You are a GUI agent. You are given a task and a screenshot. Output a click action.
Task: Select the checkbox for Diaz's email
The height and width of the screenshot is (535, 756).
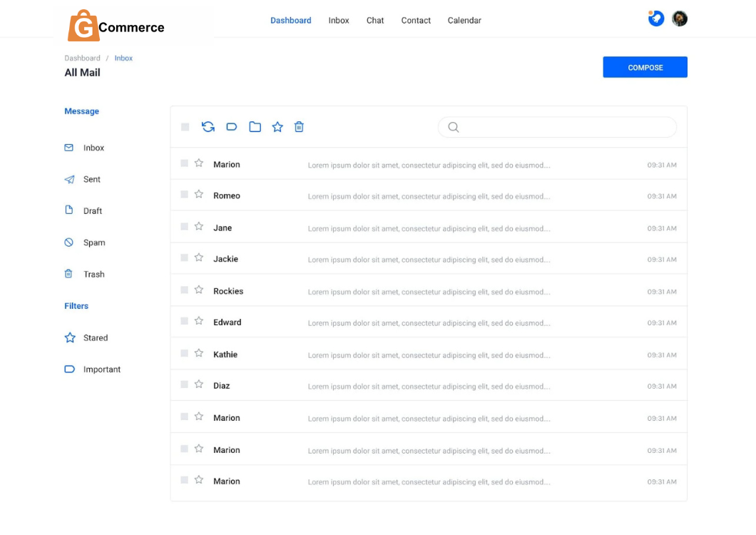[x=185, y=384]
